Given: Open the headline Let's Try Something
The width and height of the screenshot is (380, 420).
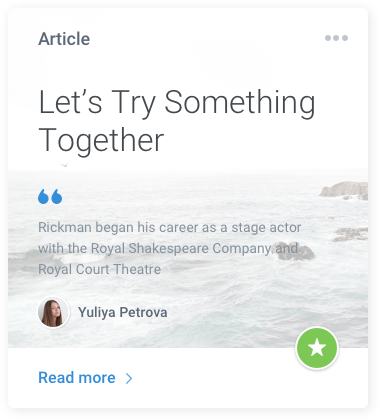Looking at the screenshot, I should point(177,102).
